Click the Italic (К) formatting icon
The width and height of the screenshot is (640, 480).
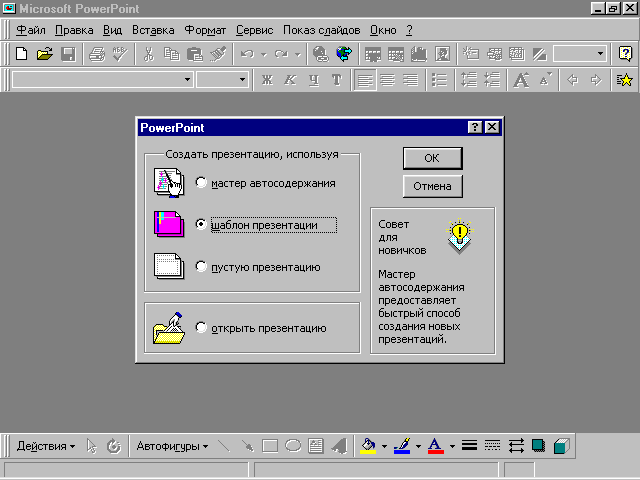(290, 80)
